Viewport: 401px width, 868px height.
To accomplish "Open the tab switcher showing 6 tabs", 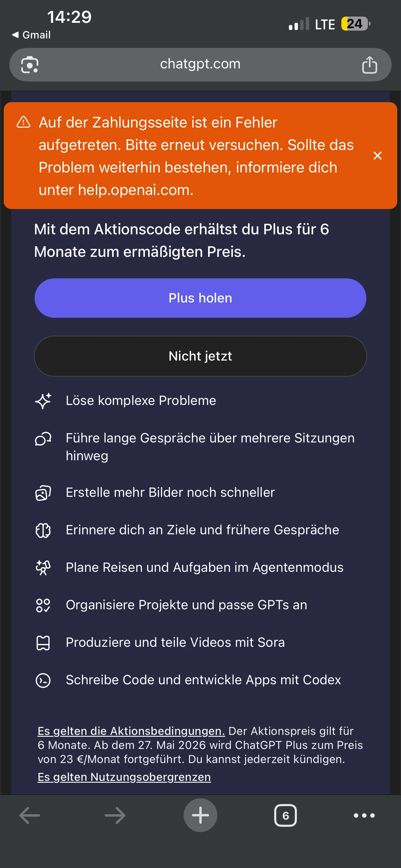I will pyautogui.click(x=285, y=816).
